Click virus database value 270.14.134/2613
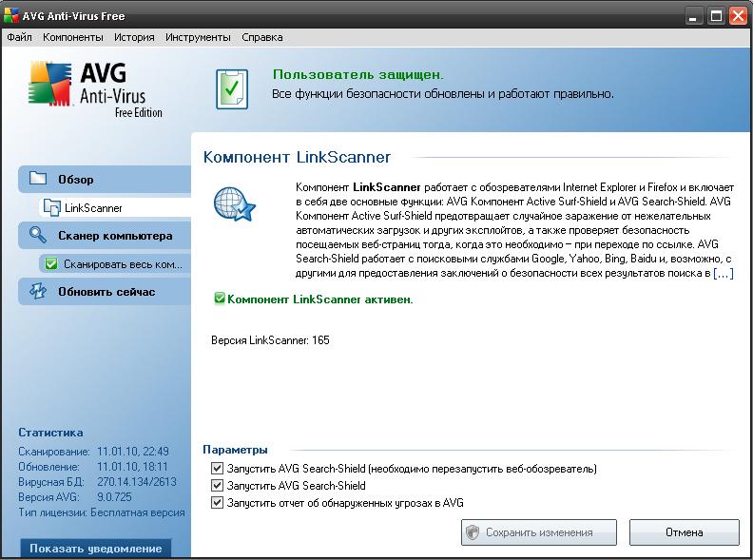The height and width of the screenshot is (560, 753). (x=137, y=482)
